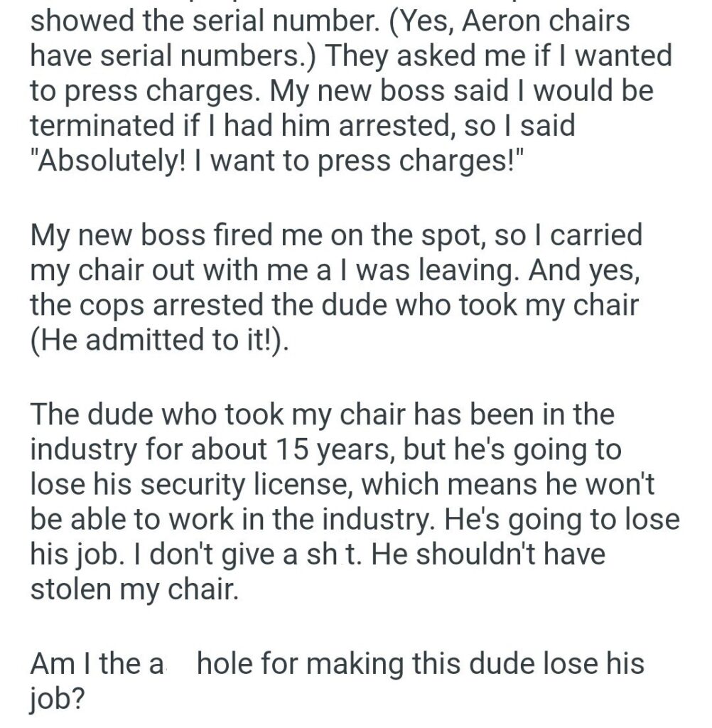Image resolution: width=712 pixels, height=728 pixels.
Task: Click the word "spot" in the text
Action: coord(444,235)
